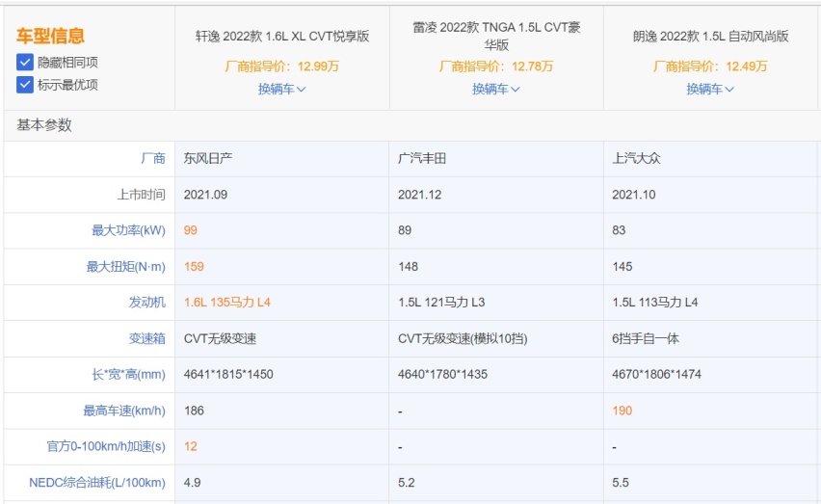Click the highlighted acceleration value 12

click(191, 446)
